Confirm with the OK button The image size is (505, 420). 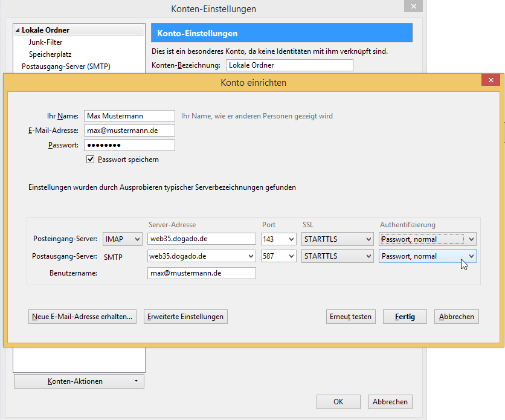point(338,401)
